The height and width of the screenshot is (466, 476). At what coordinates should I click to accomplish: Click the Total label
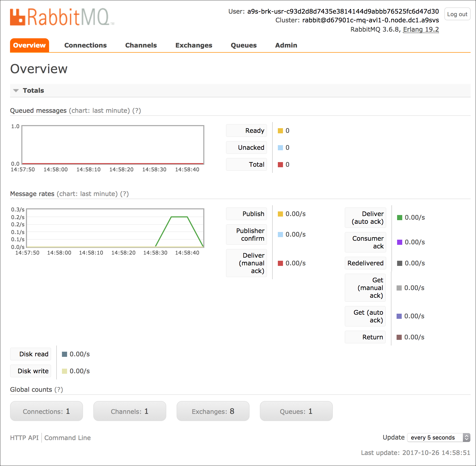coord(246,164)
